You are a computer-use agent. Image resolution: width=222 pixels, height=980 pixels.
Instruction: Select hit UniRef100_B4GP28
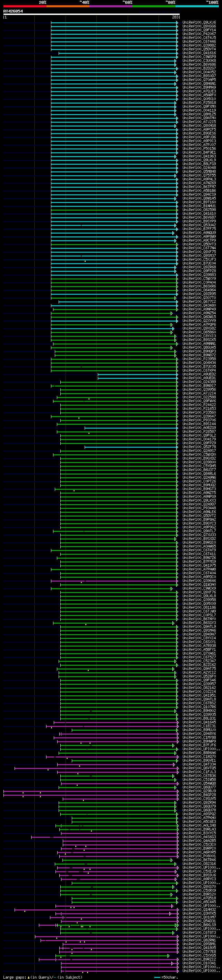(x=199, y=795)
